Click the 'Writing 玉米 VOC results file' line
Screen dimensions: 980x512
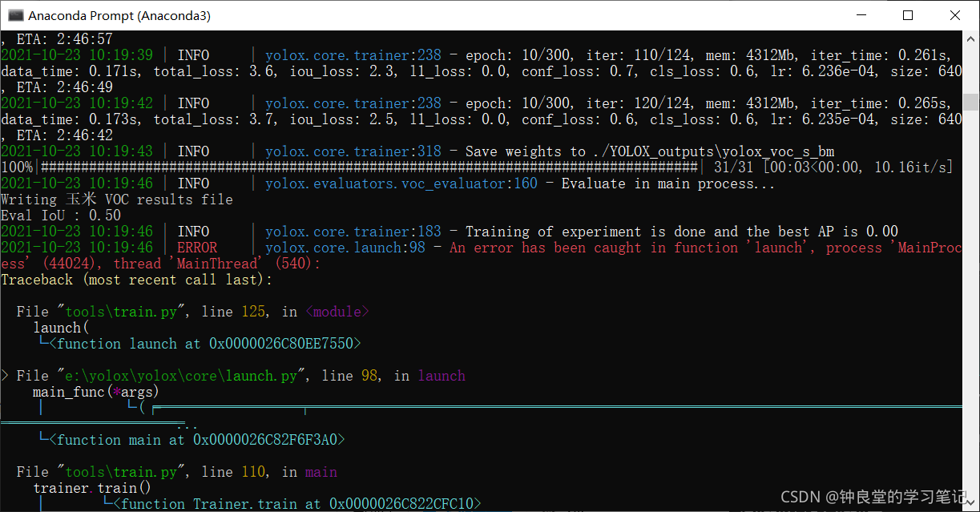117,200
